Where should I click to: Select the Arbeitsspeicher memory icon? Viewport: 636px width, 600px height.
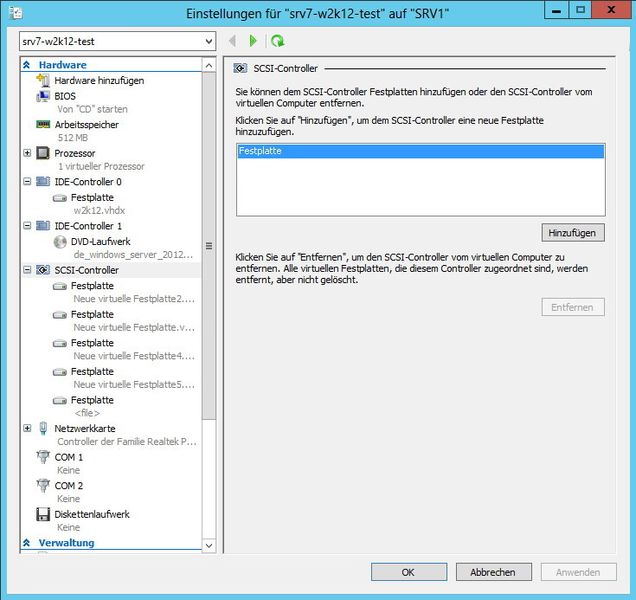pos(43,124)
